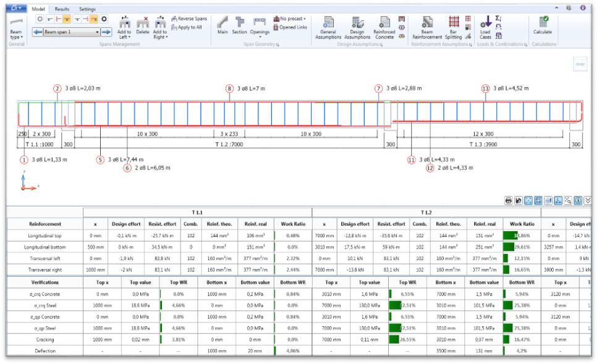
Task: Go to next span with right arrow
Action: point(106,32)
